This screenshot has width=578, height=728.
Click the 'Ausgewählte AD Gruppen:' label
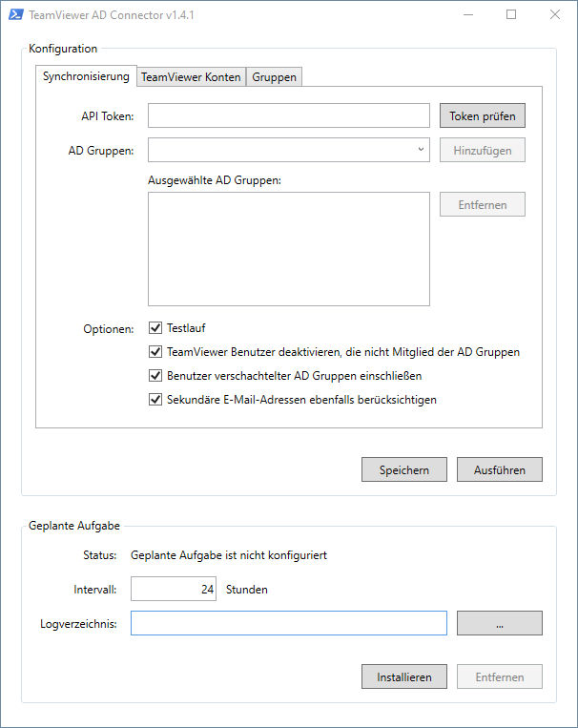tap(215, 180)
